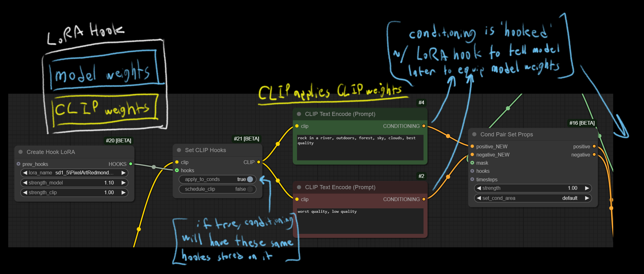The image size is (644, 274).
Task: Click right arrow on set_cond_area
Action: [587, 198]
